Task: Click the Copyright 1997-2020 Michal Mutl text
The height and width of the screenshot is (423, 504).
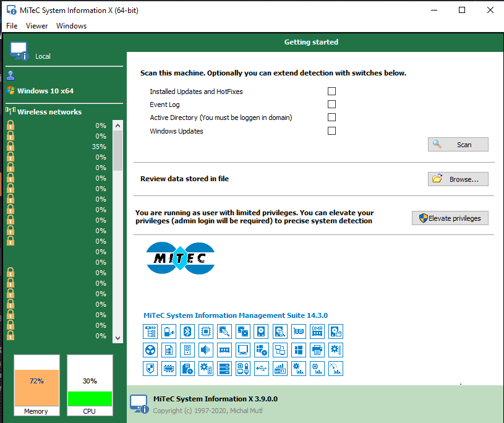Action: click(x=208, y=411)
